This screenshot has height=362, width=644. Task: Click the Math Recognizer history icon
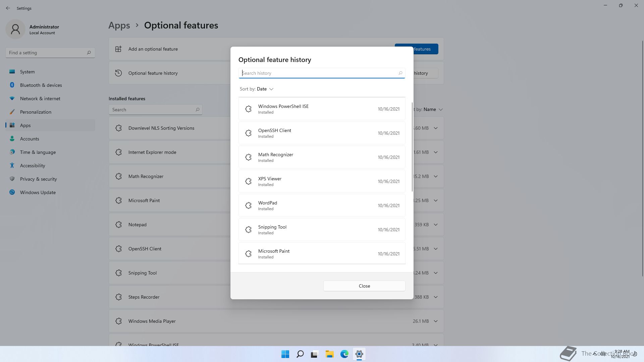(x=248, y=157)
